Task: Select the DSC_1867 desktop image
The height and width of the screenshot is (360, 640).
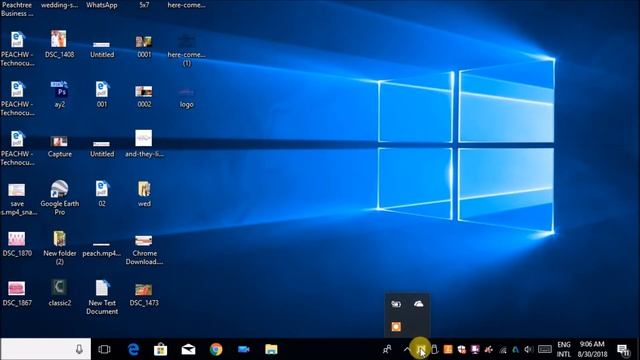Action: [x=17, y=293]
